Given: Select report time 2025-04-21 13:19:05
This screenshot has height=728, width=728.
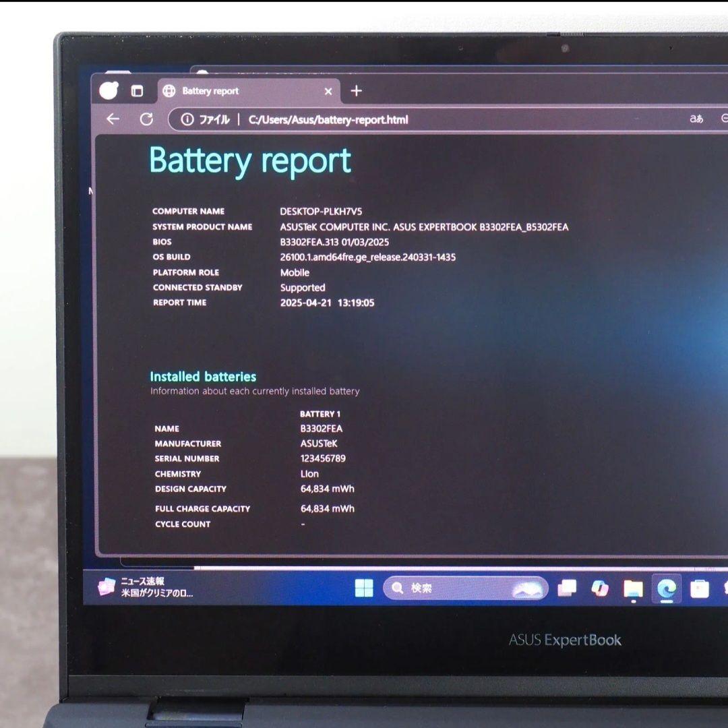Looking at the screenshot, I should coord(328,303).
